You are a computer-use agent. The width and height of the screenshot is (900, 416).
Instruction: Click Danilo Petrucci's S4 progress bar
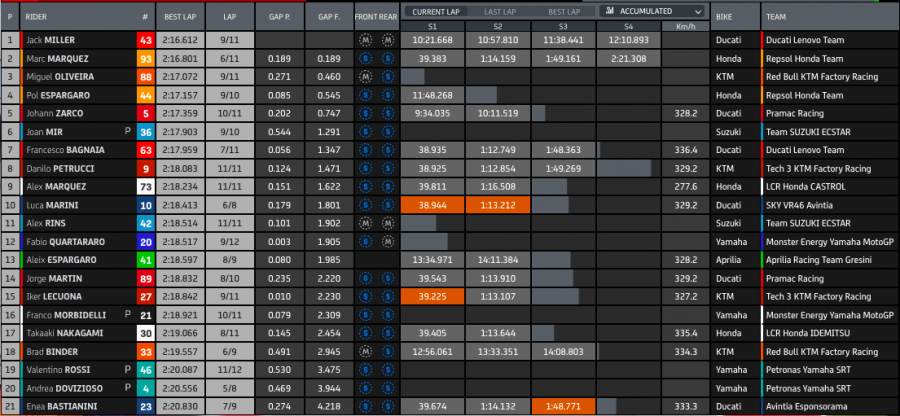tap(630, 169)
